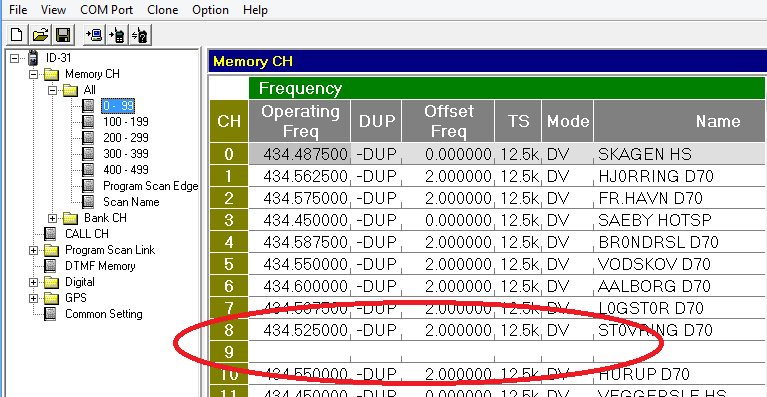Click the Common Setting page icon
Image resolution: width=767 pixels, height=397 pixels.
pyautogui.click(x=51, y=314)
